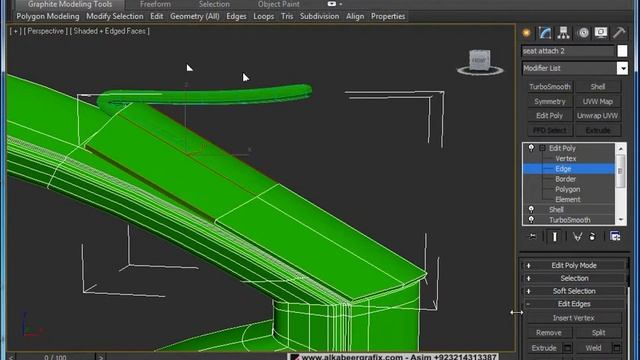The width and height of the screenshot is (640, 360).
Task: Expand the Edit Poly Mode rollout
Action: click(x=573, y=265)
